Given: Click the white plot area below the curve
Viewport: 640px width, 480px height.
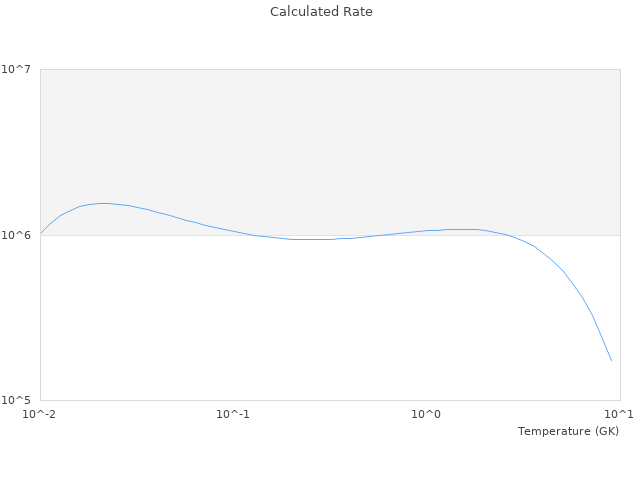Looking at the screenshot, I should [x=300, y=330].
